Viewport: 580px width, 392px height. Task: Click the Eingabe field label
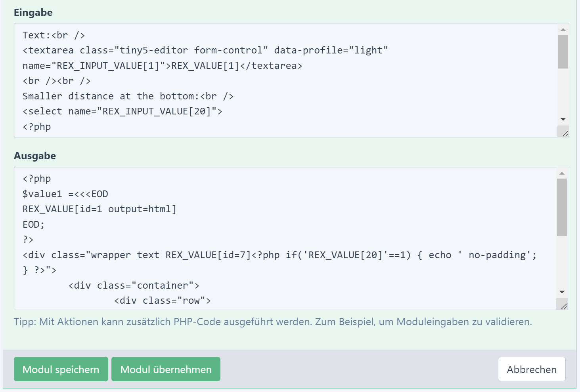[x=33, y=13]
